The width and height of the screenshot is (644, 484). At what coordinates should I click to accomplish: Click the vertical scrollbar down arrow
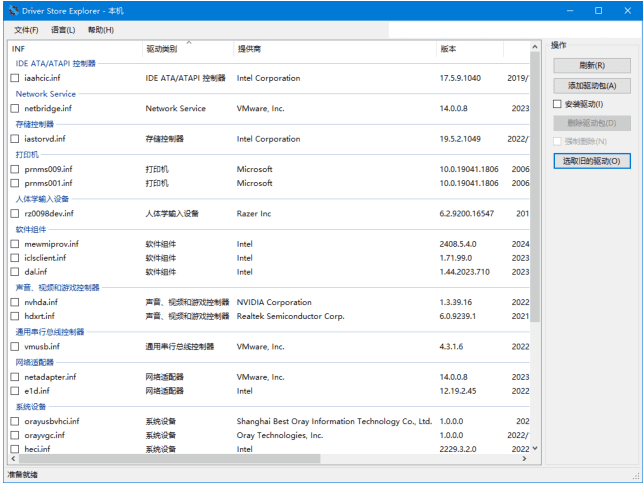click(x=535, y=448)
